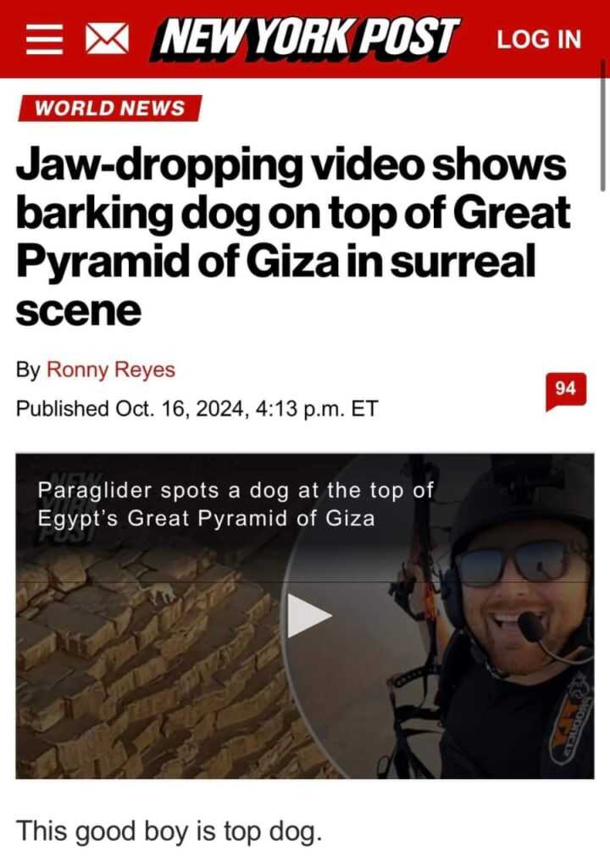Click the video caption about Paraglider
610x868 pixels.
[236, 504]
